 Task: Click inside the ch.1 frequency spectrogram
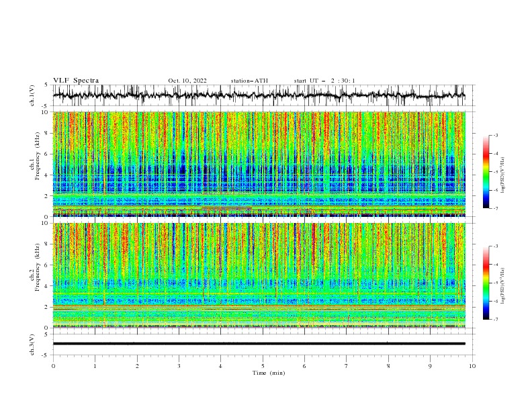[259, 164]
